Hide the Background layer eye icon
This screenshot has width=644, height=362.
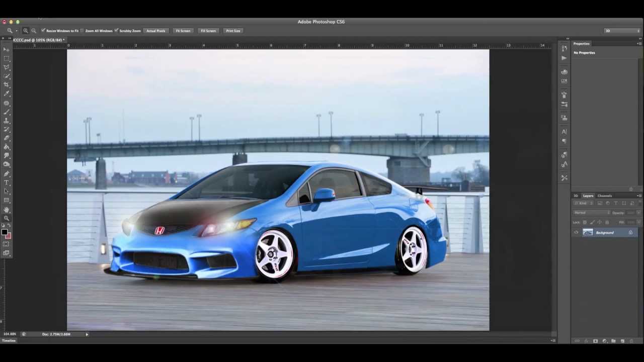[x=576, y=232]
